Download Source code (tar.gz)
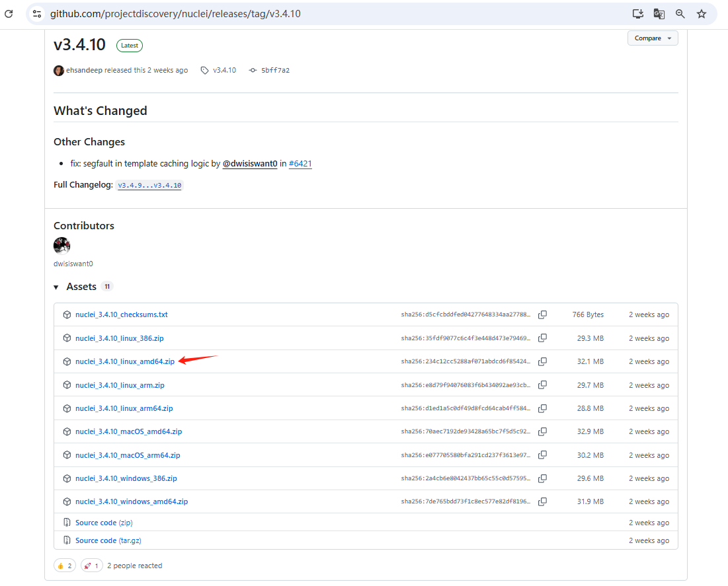The height and width of the screenshot is (586, 728). 108,540
